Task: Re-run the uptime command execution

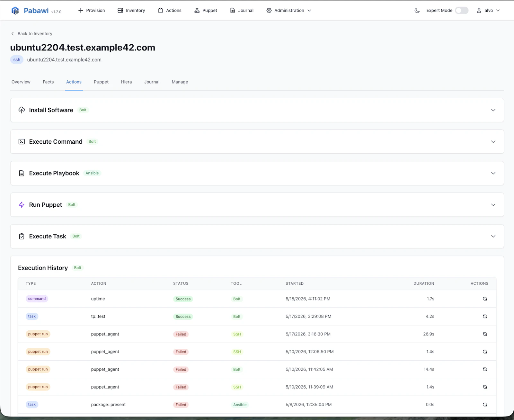Action: click(485, 299)
